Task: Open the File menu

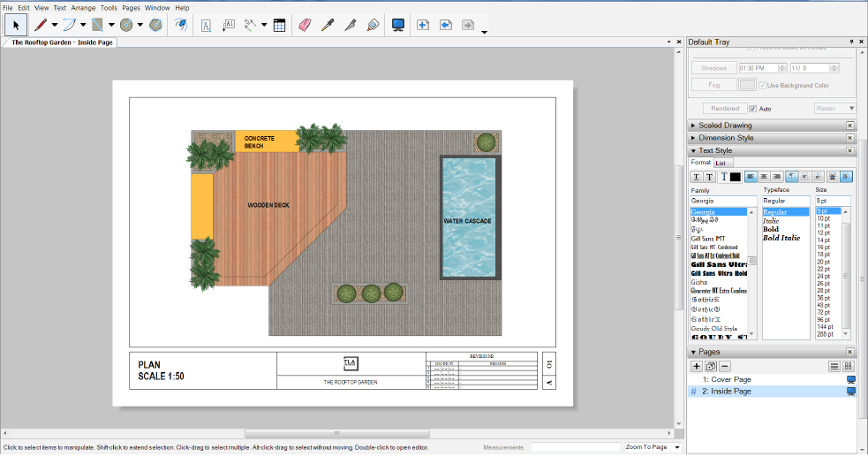Action: (x=8, y=8)
